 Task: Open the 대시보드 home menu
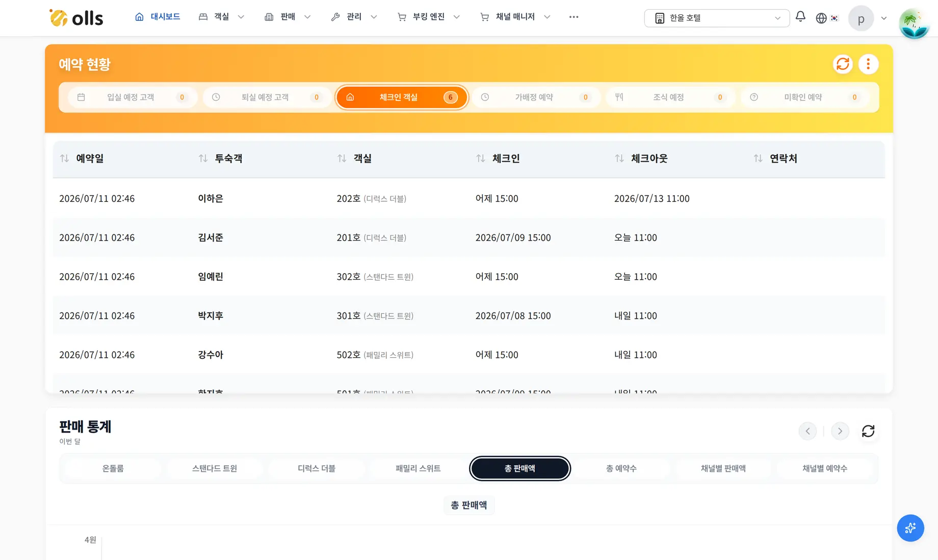[158, 17]
